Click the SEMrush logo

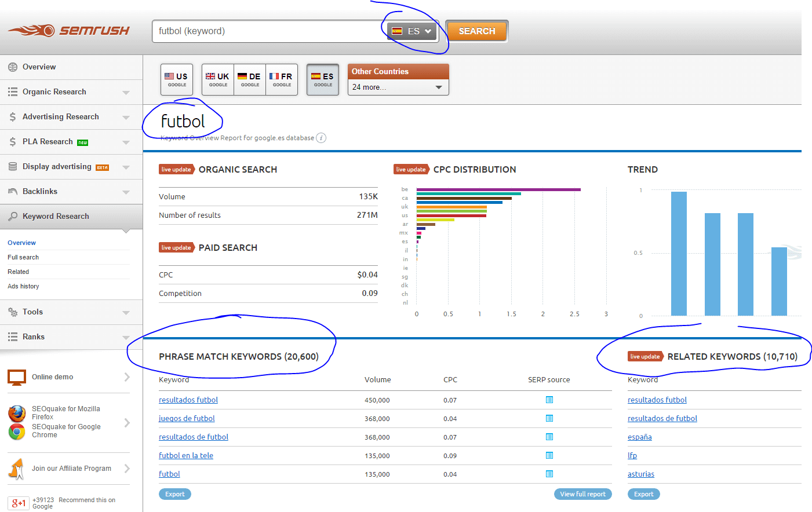pos(68,31)
